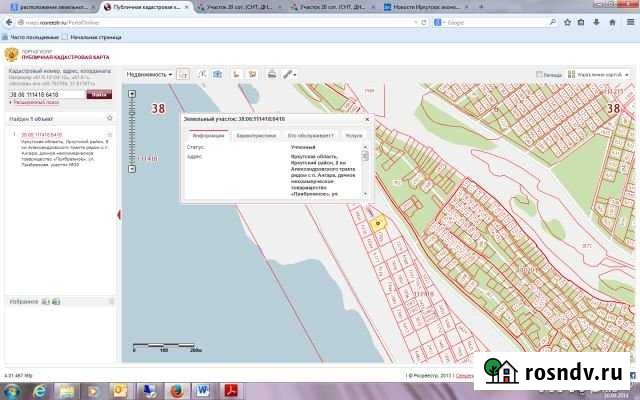Click the red Найти search button
This screenshot has width=640, height=400.
point(100,94)
